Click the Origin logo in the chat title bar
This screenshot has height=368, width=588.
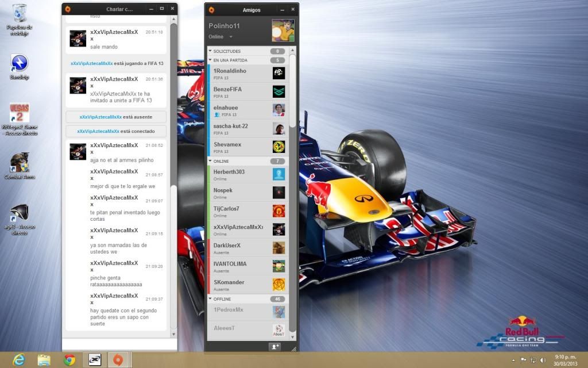[x=68, y=9]
